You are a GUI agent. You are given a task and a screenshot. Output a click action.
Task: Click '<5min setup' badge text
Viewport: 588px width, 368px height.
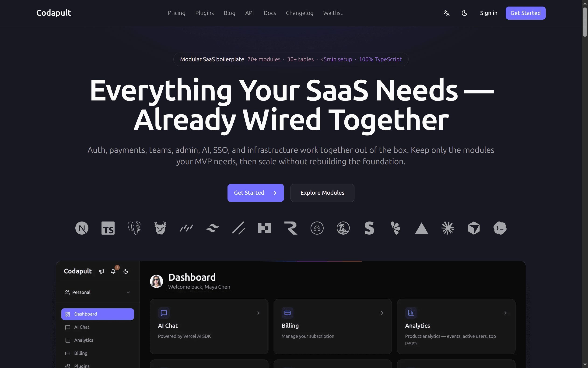coord(336,59)
